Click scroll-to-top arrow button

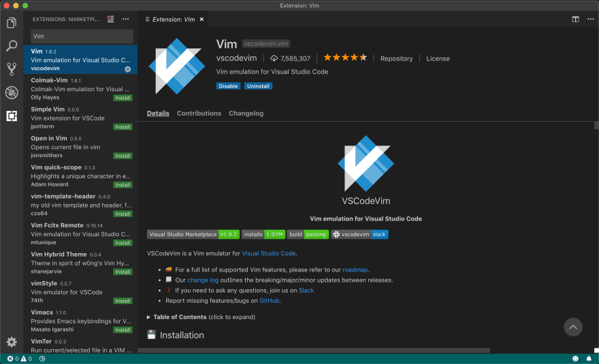click(573, 327)
